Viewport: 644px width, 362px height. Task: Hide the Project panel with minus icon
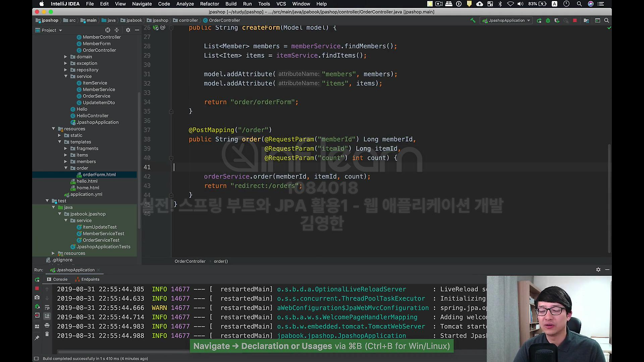[x=137, y=30]
